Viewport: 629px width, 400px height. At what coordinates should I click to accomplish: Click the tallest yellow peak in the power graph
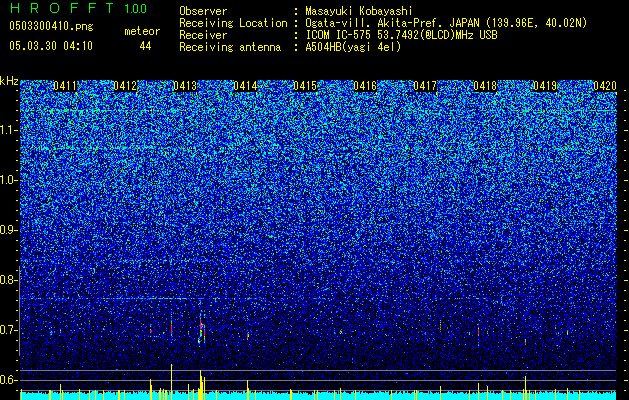pyautogui.click(x=171, y=382)
